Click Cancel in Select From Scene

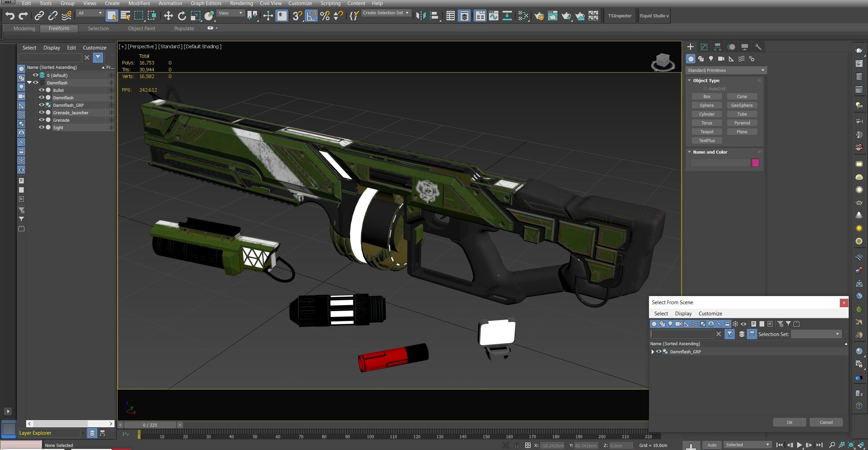coord(826,422)
